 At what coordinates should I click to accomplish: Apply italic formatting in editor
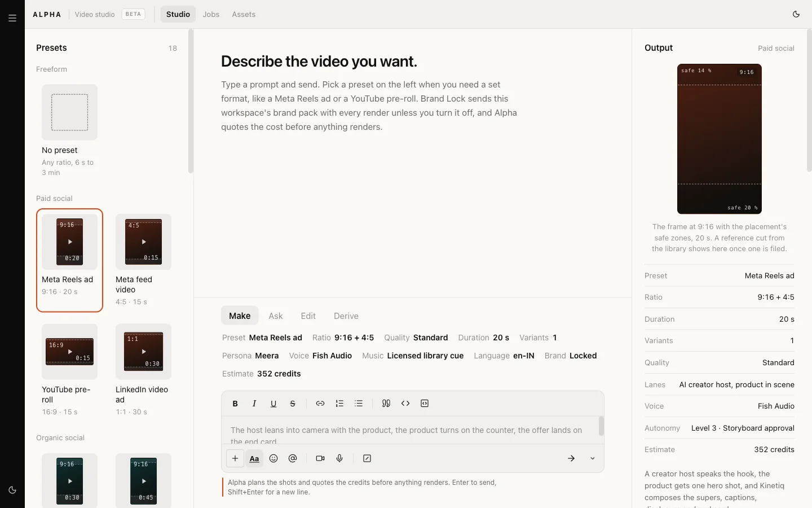click(254, 404)
